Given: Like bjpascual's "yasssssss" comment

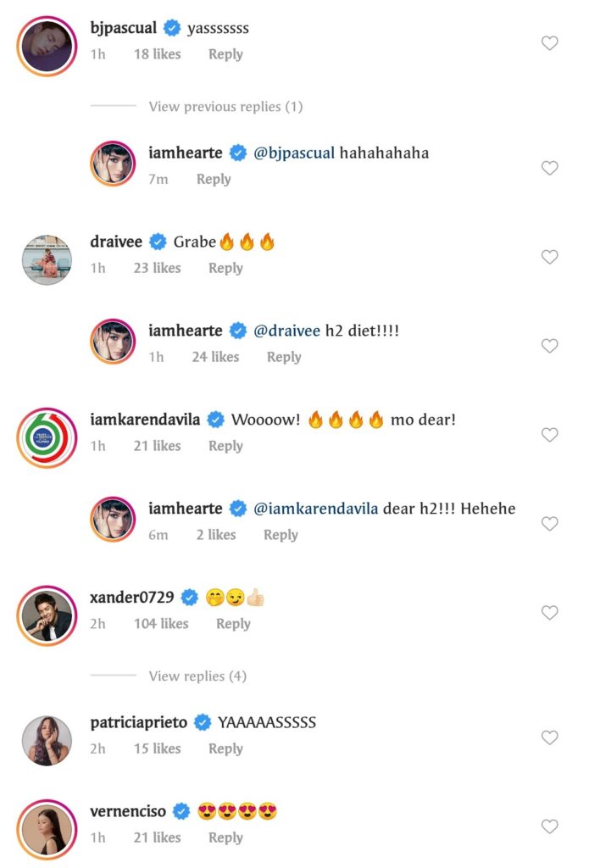Looking at the screenshot, I should click(x=550, y=43).
